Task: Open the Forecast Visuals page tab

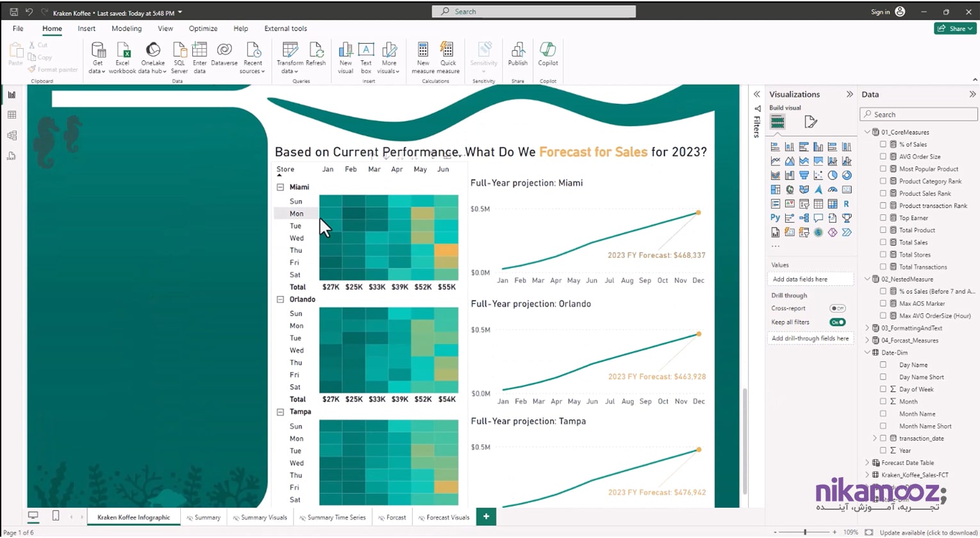Action: point(444,517)
